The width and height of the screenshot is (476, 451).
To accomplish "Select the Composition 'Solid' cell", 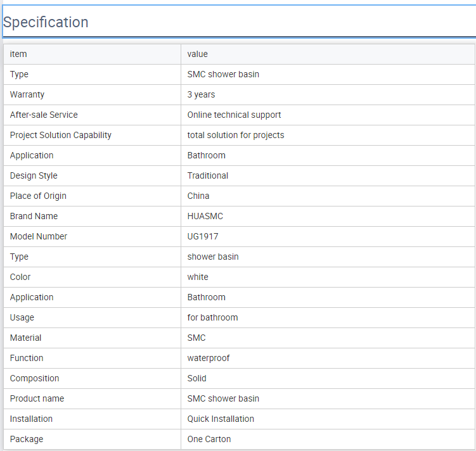I will pyautogui.click(x=328, y=379).
